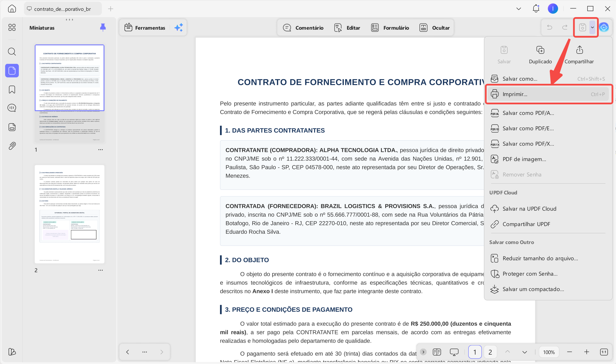The image size is (616, 364).
Task: Go to previous view arrow in bottom bar
Action: click(128, 352)
